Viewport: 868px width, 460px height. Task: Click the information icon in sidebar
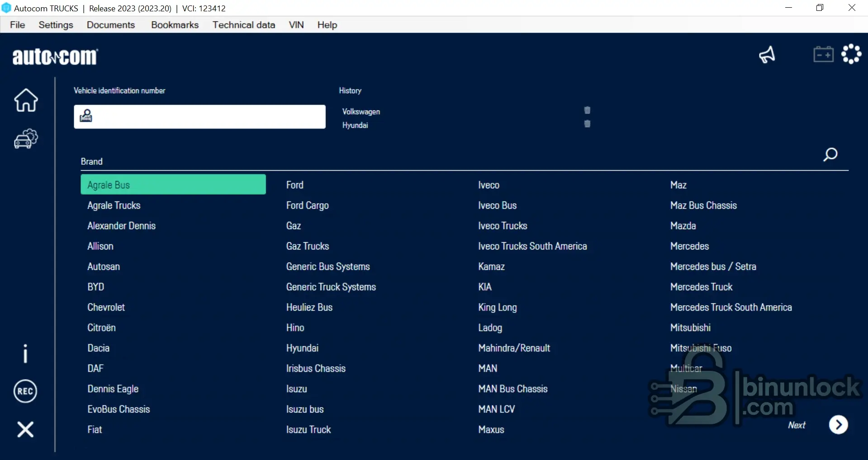[x=25, y=353]
